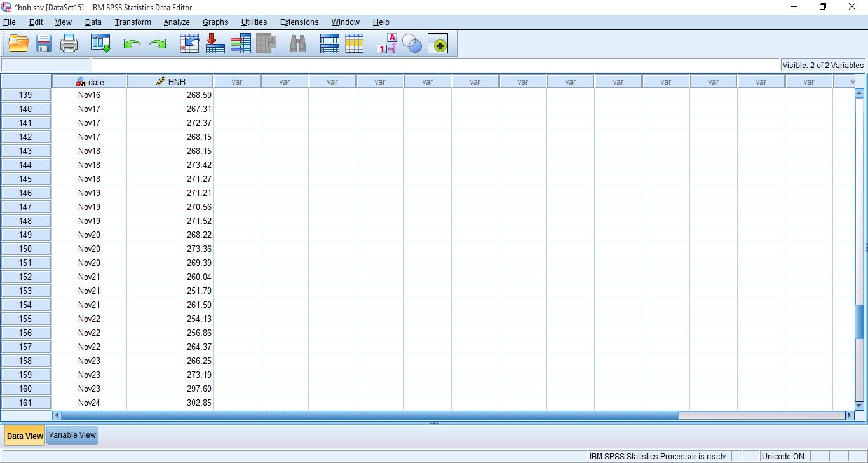Viewport: 868px width, 463px height.
Task: Click BNB value 254.13
Action: [170, 319]
